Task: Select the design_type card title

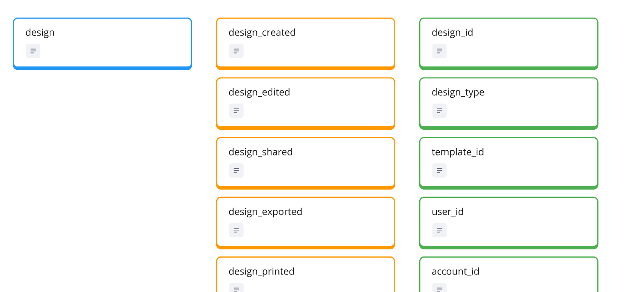Action: tap(458, 92)
